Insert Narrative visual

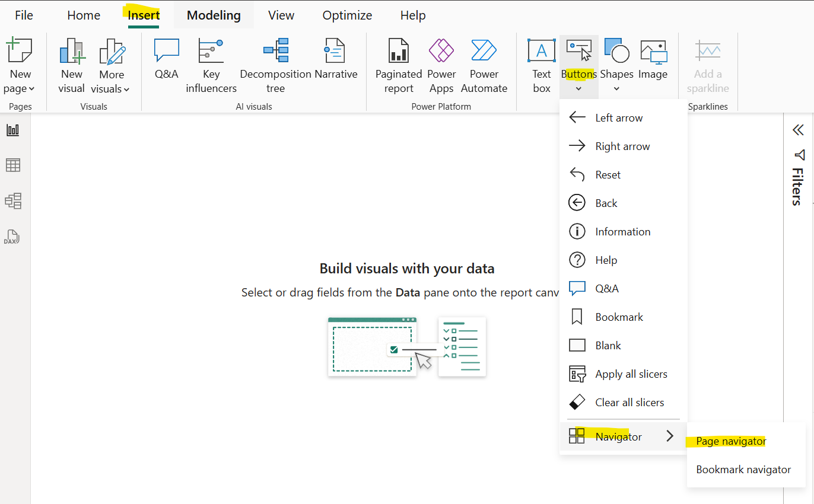[336, 58]
